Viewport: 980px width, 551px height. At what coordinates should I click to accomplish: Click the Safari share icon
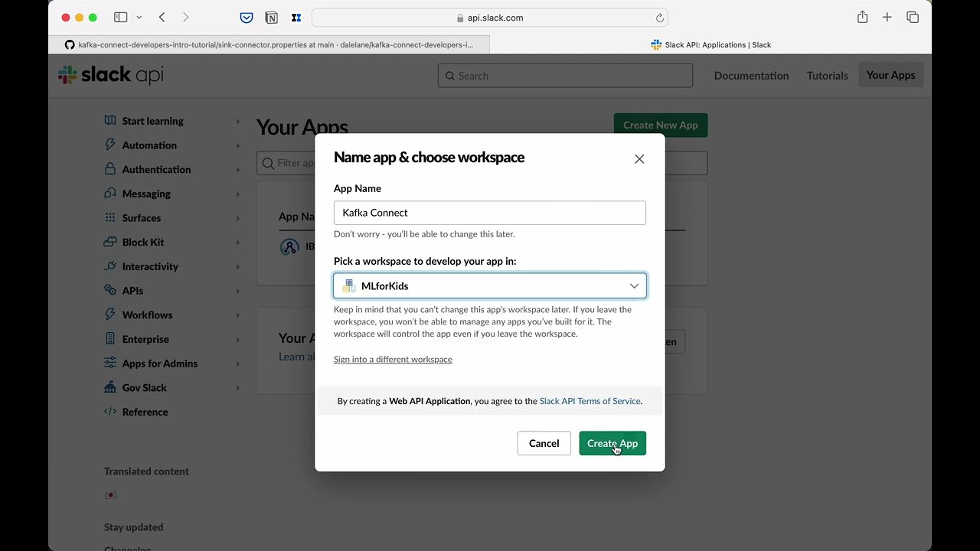pyautogui.click(x=862, y=17)
